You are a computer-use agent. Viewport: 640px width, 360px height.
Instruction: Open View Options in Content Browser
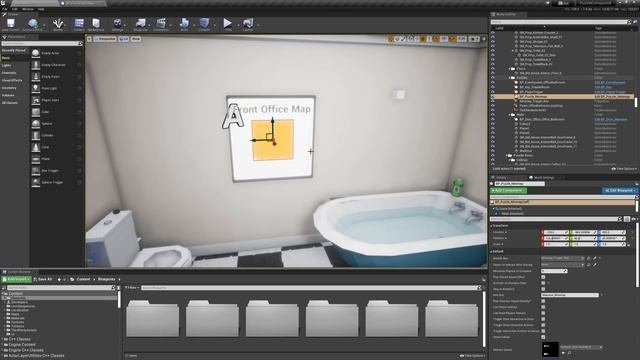click(x=472, y=356)
